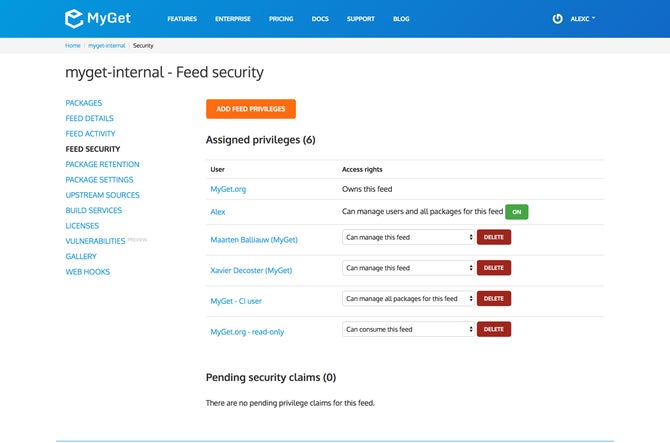The image size is (670, 443).
Task: Open Gallery in the sidebar
Action: (81, 257)
